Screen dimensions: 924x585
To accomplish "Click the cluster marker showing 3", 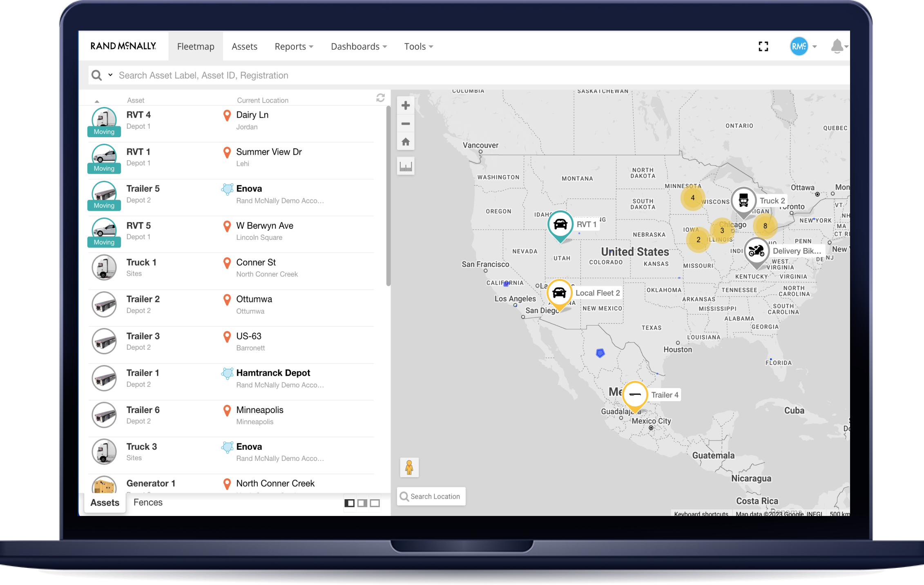I will 722,230.
